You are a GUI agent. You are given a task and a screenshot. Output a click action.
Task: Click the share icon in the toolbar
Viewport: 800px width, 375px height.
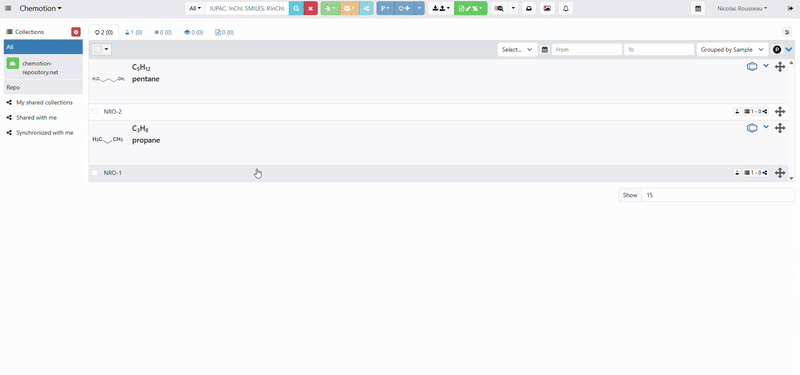coord(366,8)
